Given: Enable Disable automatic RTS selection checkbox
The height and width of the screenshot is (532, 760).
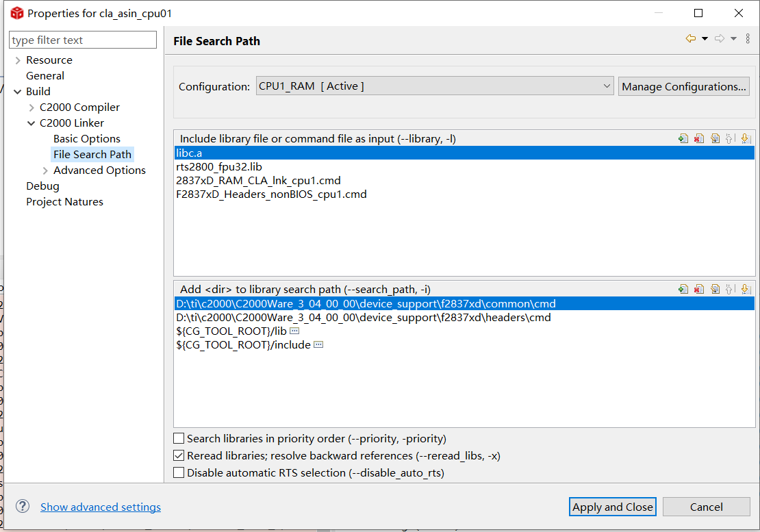Looking at the screenshot, I should 179,472.
